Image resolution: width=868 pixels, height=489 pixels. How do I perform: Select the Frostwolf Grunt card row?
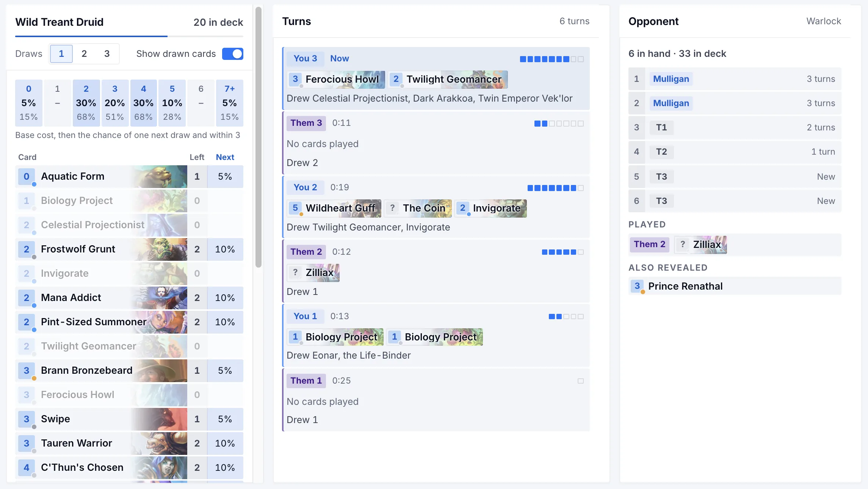(129, 249)
